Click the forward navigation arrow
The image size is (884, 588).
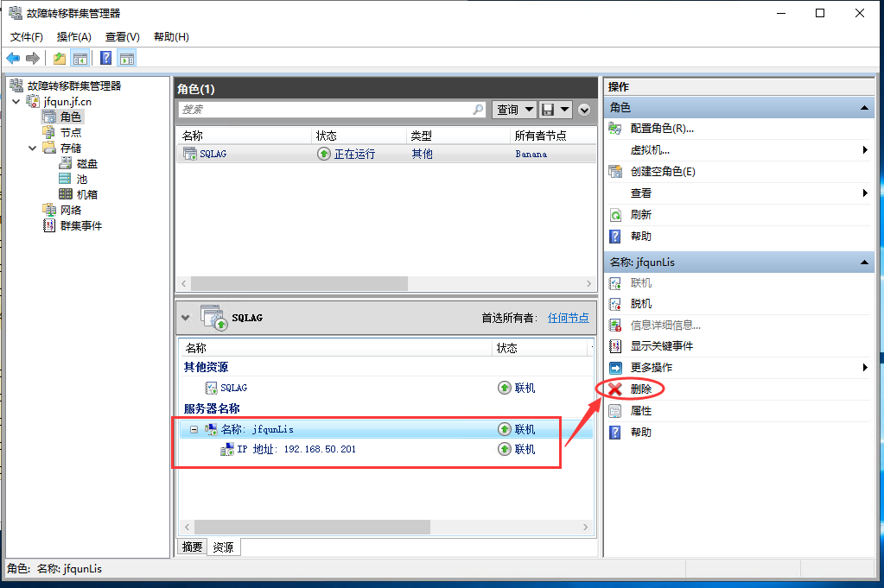coord(33,58)
